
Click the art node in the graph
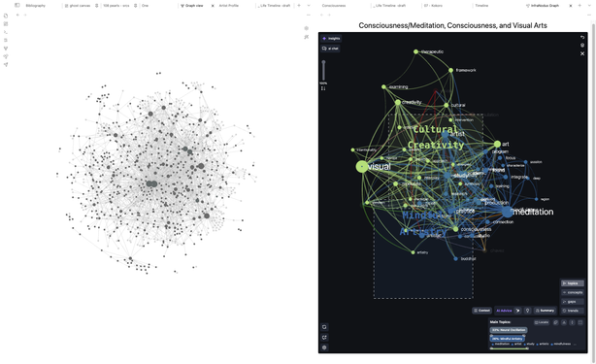[x=497, y=144]
